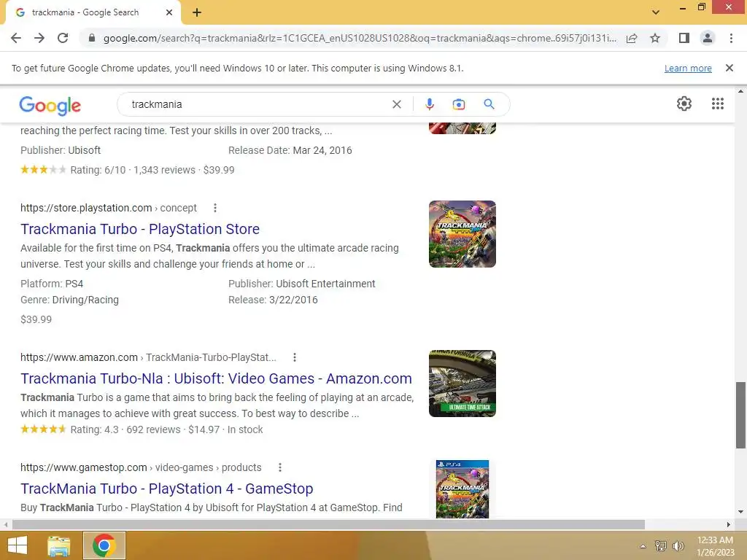Open more options for gamestop.com result
This screenshot has width=747, height=560.
pyautogui.click(x=279, y=467)
